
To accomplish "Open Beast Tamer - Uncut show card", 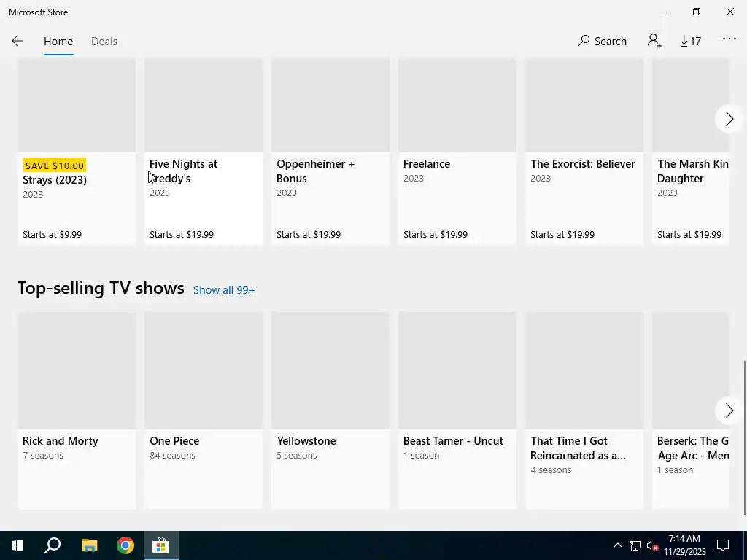I will 457,411.
